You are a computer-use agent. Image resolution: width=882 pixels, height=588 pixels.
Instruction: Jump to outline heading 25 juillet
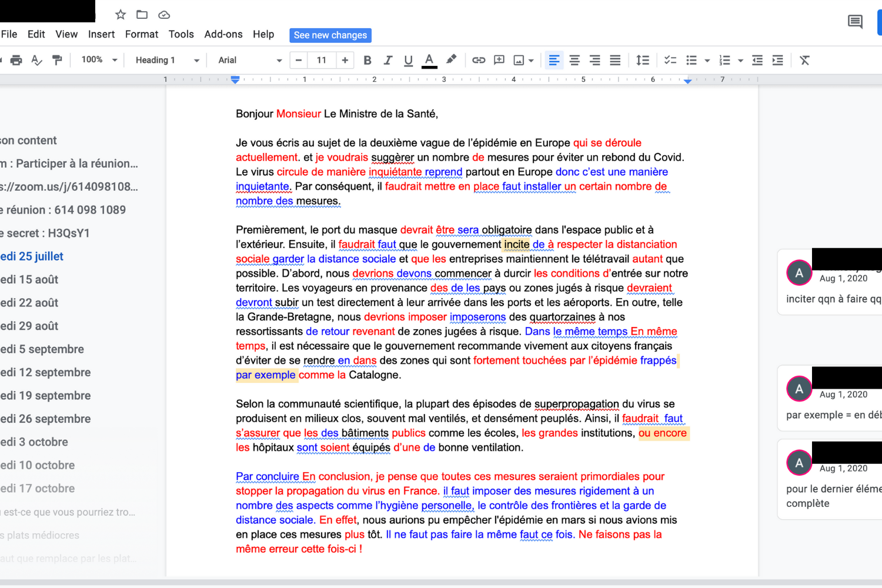tap(32, 256)
